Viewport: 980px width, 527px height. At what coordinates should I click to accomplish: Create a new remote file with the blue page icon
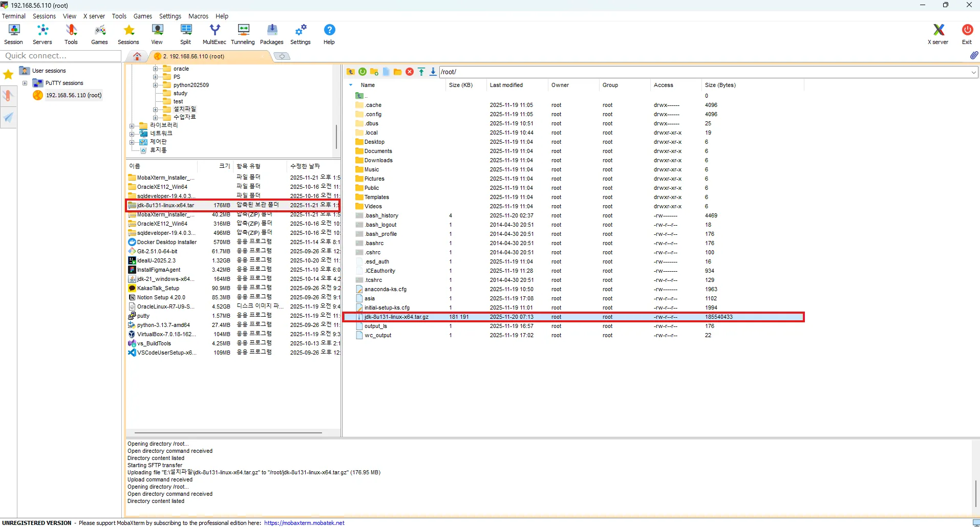386,72
